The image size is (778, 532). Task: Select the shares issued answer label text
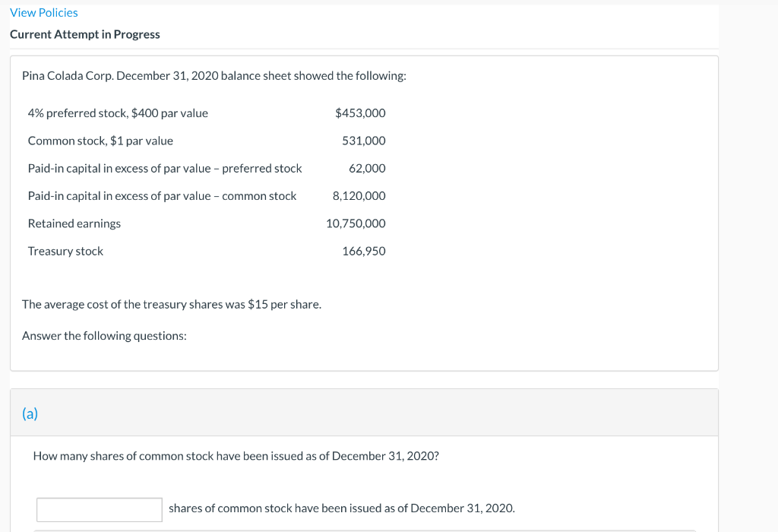click(341, 508)
